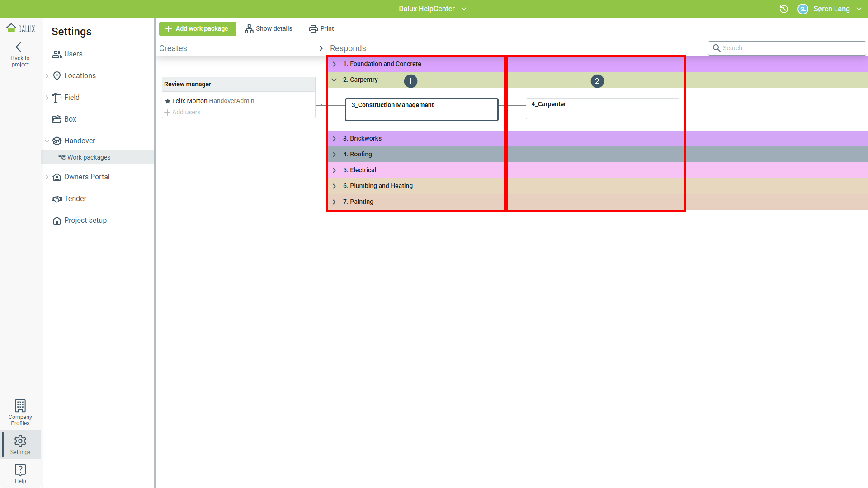Click the Dalux home logo
Screen dimensions: 868x488
click(20, 28)
